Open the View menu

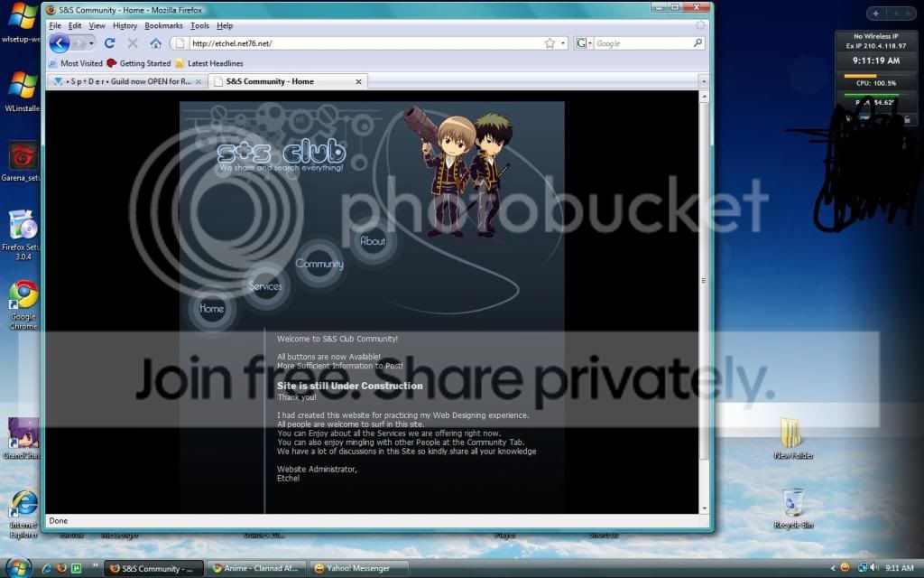97,26
